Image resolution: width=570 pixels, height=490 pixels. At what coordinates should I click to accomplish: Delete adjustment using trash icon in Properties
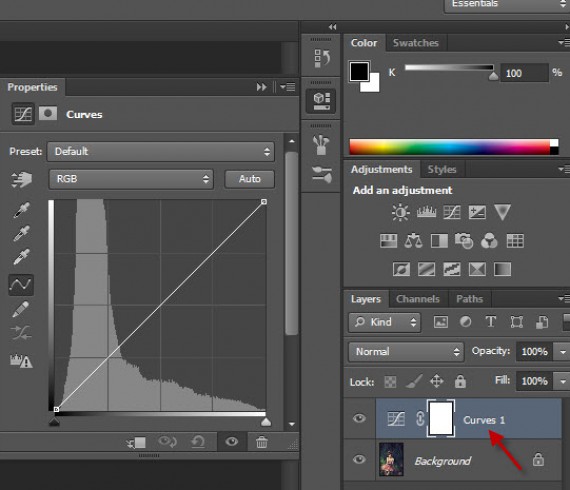coord(261,442)
